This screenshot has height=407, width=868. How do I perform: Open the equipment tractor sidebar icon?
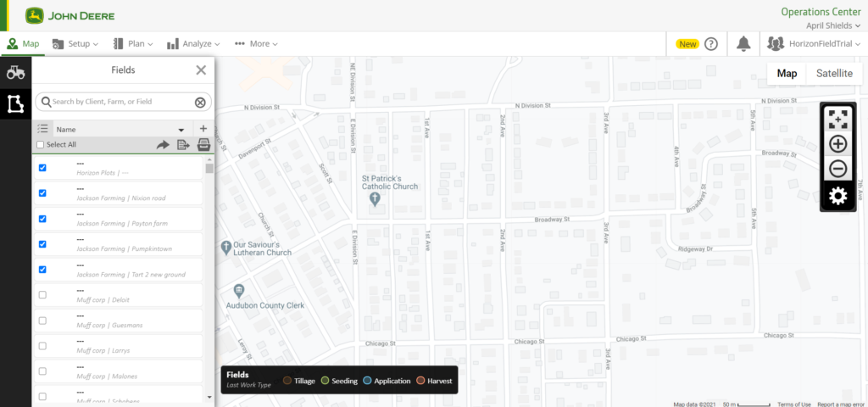pyautogui.click(x=15, y=72)
